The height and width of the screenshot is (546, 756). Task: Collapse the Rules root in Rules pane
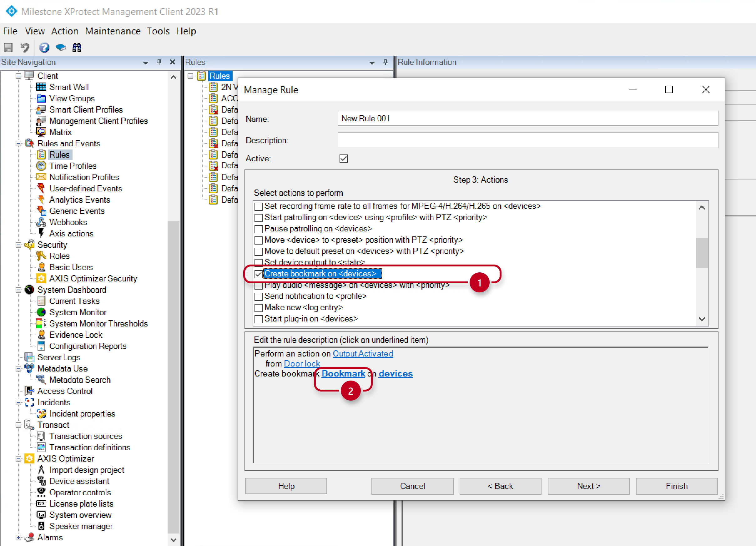click(190, 76)
